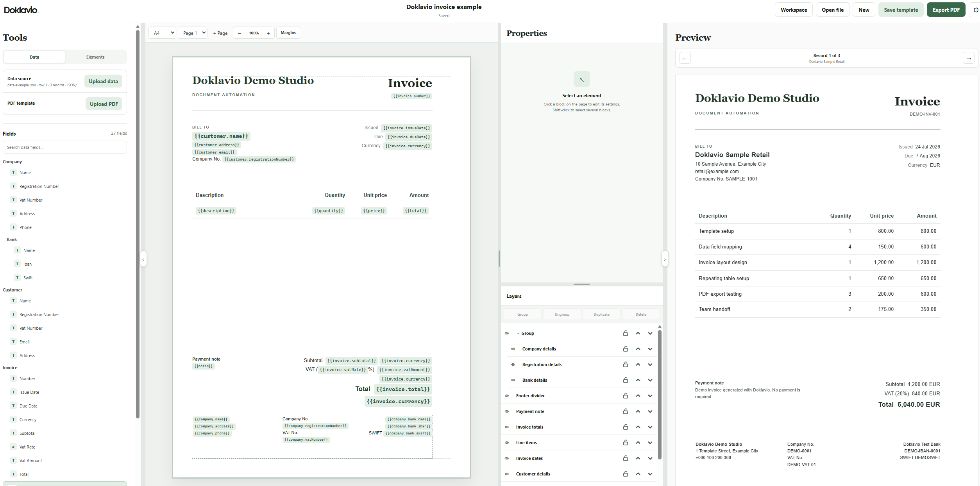980x486 pixels.
Task: Move Invoice totals layer down
Action: point(650,427)
